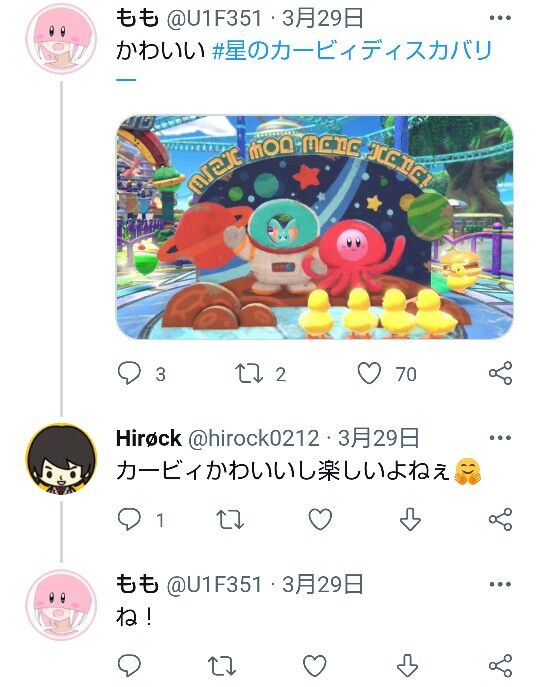Open more options on last もも reply
The height and width of the screenshot is (687, 540).
click(x=500, y=584)
